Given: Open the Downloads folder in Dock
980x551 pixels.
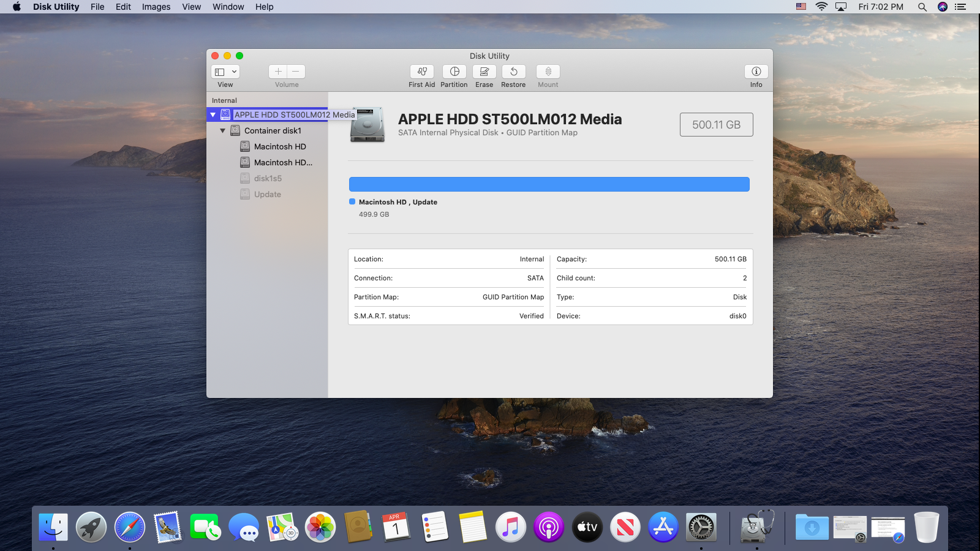Looking at the screenshot, I should point(812,527).
